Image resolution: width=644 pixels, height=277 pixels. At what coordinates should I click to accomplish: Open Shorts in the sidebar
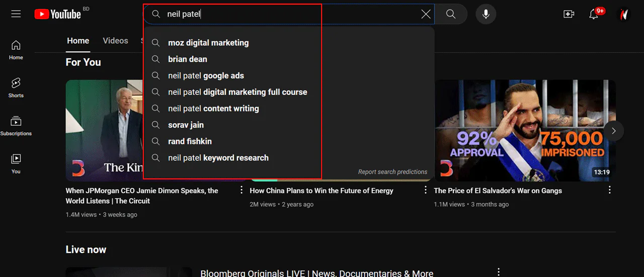(x=16, y=87)
